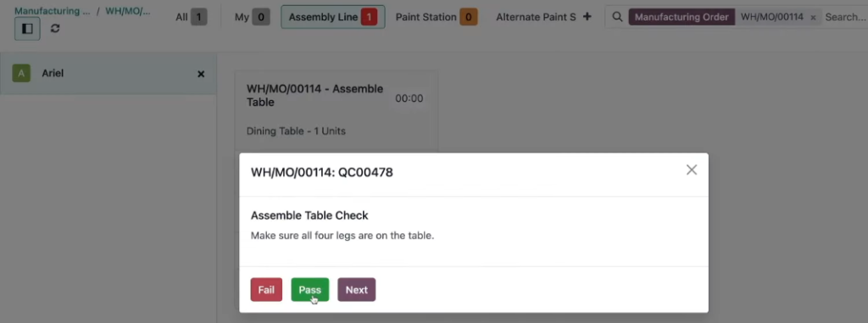
Task: Click the search magnifier icon
Action: (617, 17)
